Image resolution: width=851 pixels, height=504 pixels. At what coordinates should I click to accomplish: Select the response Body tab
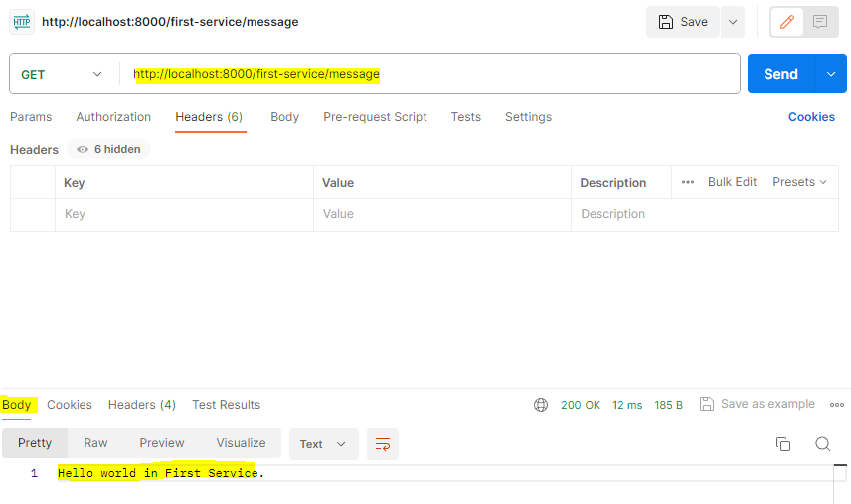point(17,405)
